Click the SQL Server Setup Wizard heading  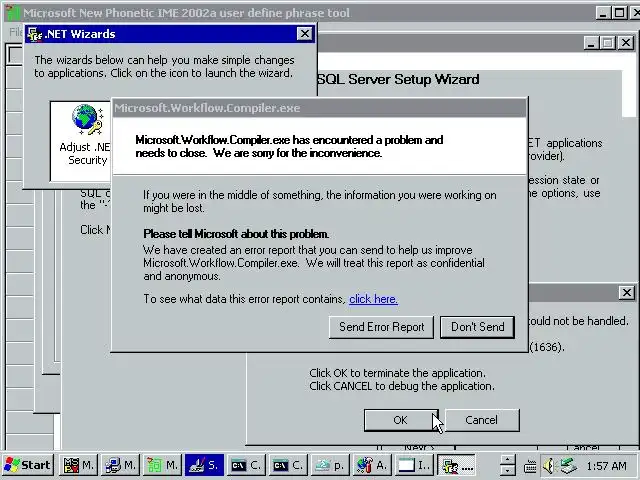pyautogui.click(x=398, y=79)
